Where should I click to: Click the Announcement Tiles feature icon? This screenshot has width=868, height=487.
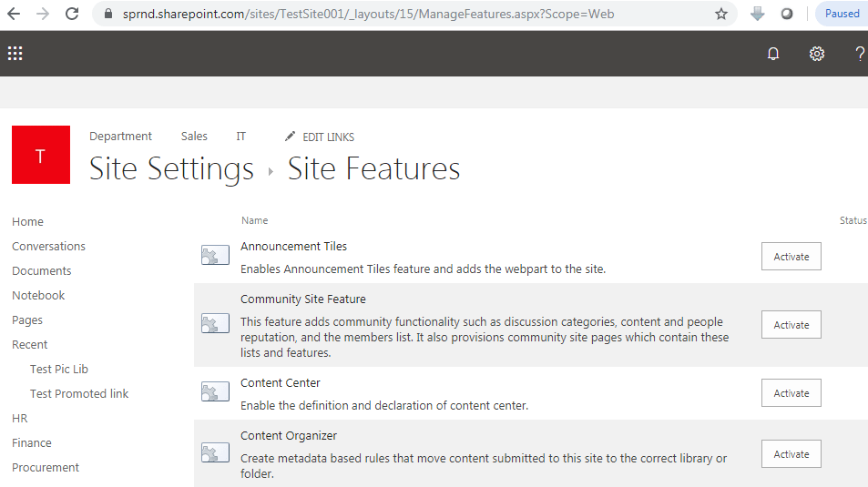(x=215, y=255)
